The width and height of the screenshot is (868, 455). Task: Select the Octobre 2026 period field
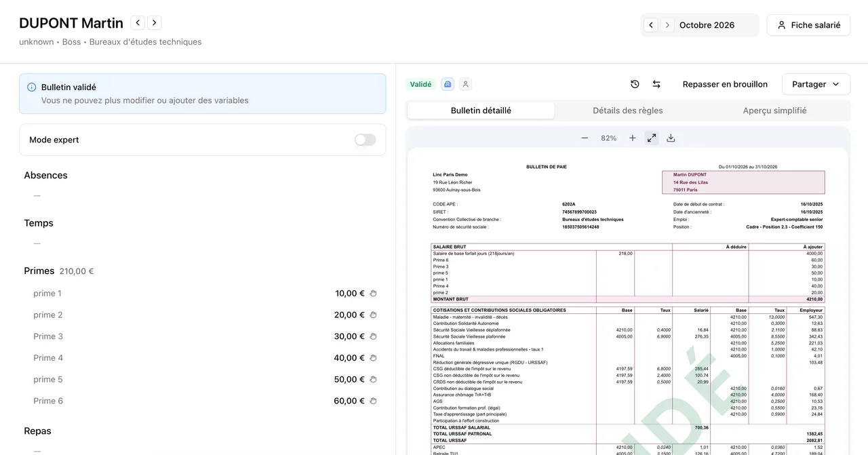[x=707, y=25]
